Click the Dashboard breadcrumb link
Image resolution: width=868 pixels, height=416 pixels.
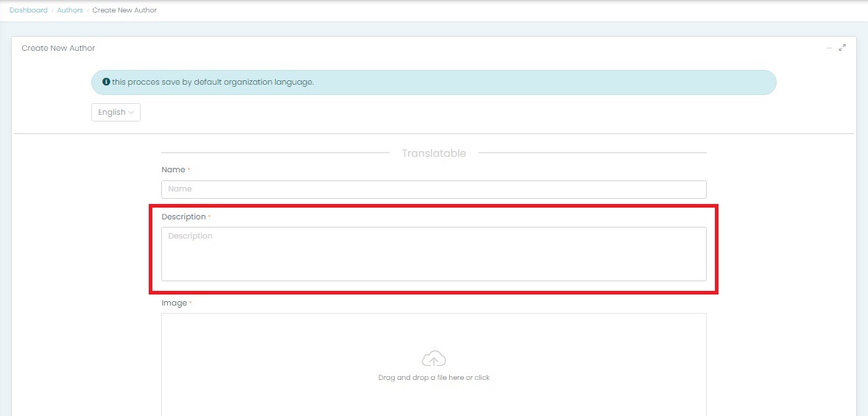pyautogui.click(x=28, y=10)
